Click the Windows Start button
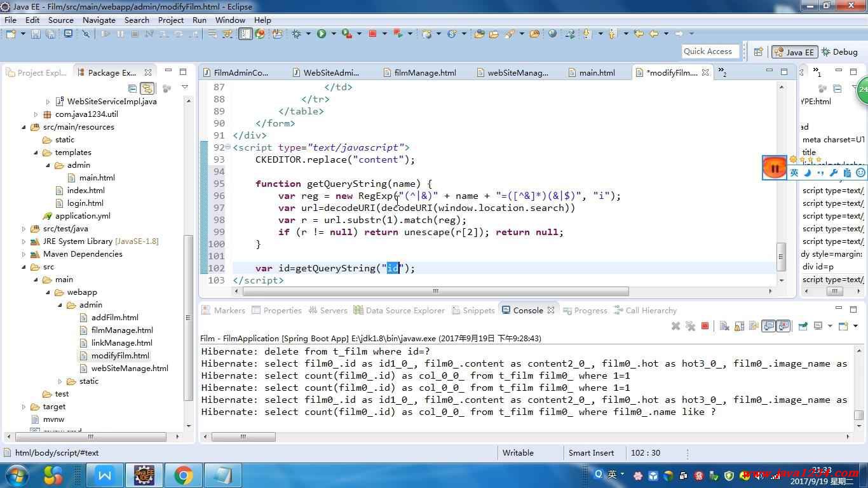The image size is (868, 488). tap(17, 475)
